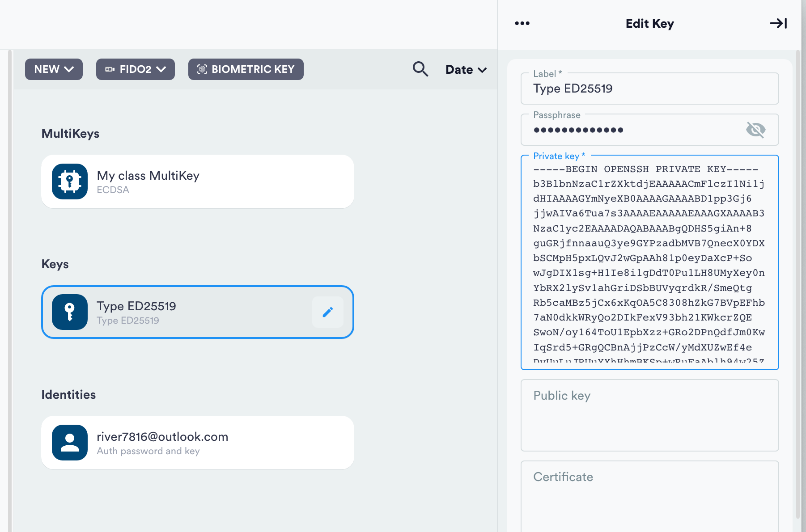Click the Public key text area
806x532 pixels.
(650, 415)
